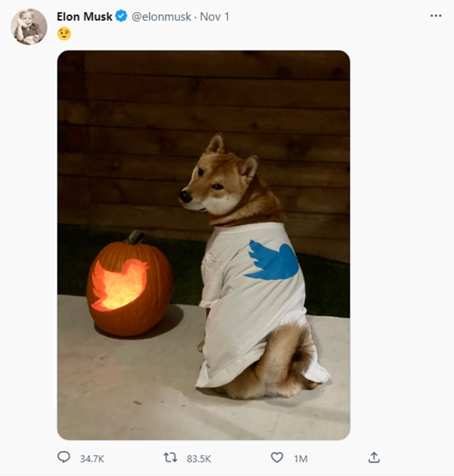Click the Elon Musk display name

pos(85,17)
